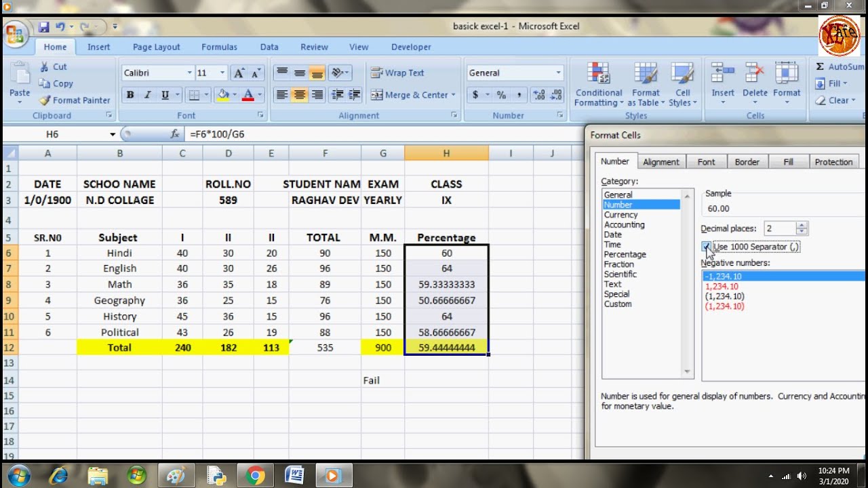
Task: Open Microsoft Word from the taskbar
Action: coord(294,476)
